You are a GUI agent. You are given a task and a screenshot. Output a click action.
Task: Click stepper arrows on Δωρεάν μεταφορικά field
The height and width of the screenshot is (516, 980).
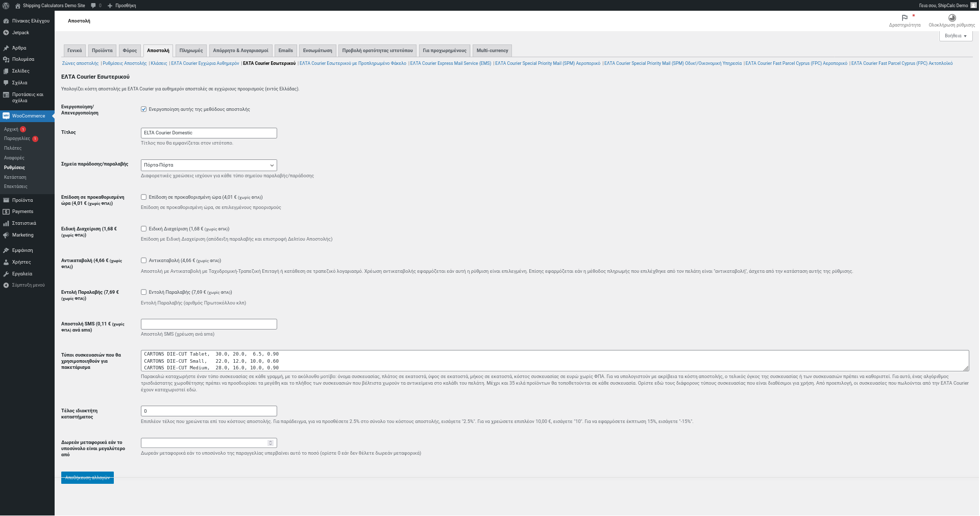click(271, 443)
